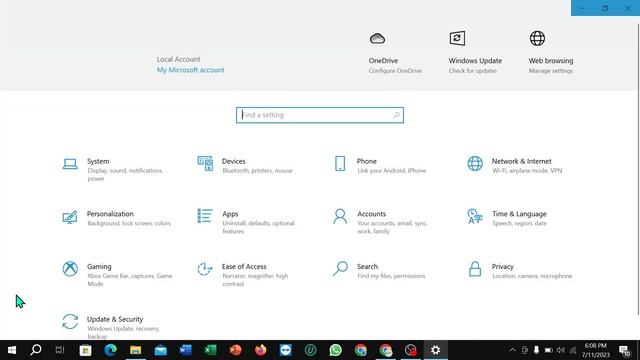Viewport: 640px width, 360px height.
Task: Open the Network & Internet globe icon
Action: coord(475,164)
